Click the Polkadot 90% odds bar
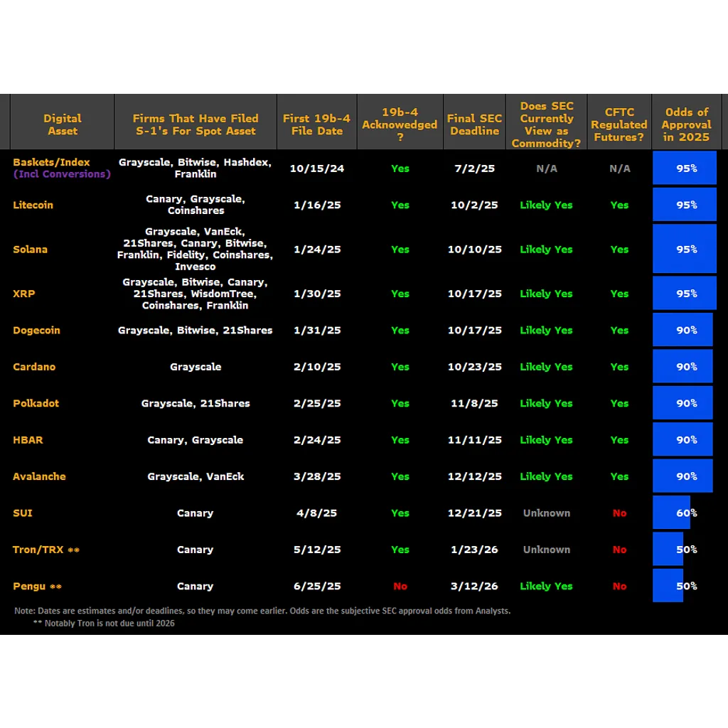 click(x=682, y=402)
